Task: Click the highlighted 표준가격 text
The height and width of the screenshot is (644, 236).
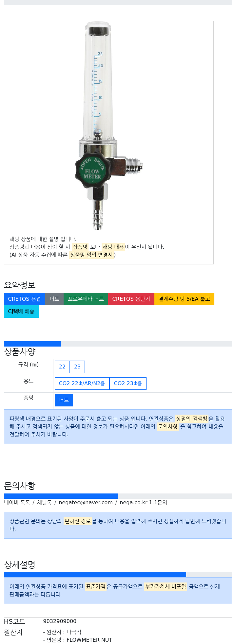Action: [96, 587]
